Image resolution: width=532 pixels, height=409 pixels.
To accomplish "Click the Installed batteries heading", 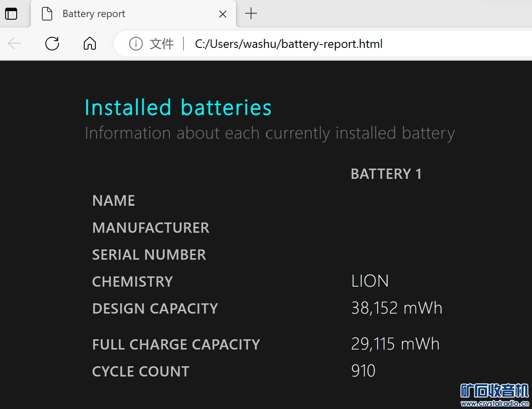I will click(x=178, y=107).
